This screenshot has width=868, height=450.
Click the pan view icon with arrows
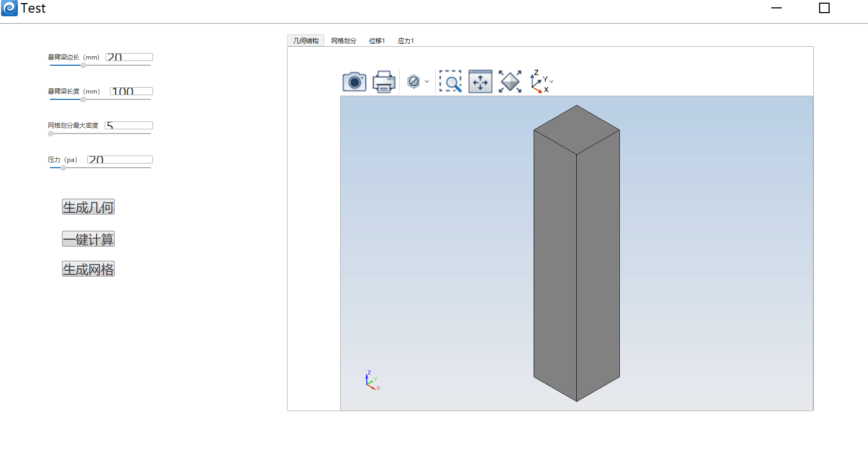(x=481, y=81)
